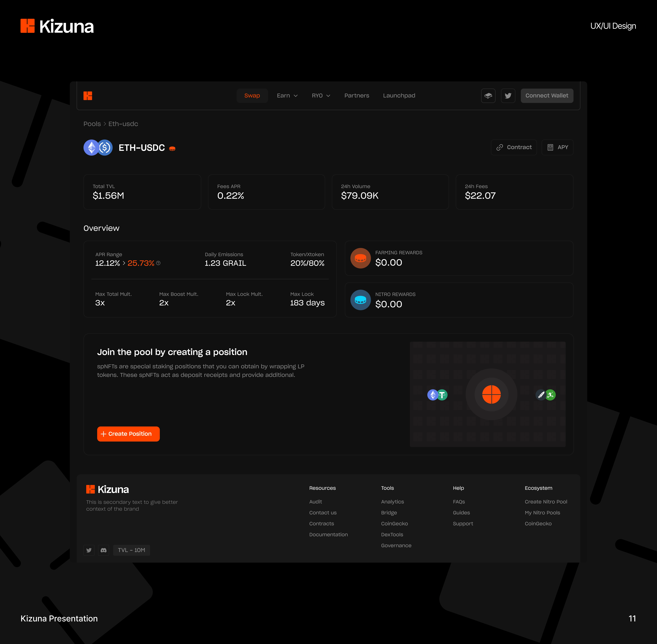Click the TVL – 10M badge
The image size is (657, 644).
(131, 550)
